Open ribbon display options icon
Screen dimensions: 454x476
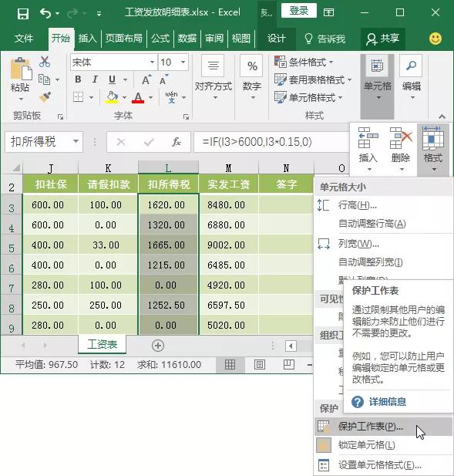pyautogui.click(x=328, y=12)
